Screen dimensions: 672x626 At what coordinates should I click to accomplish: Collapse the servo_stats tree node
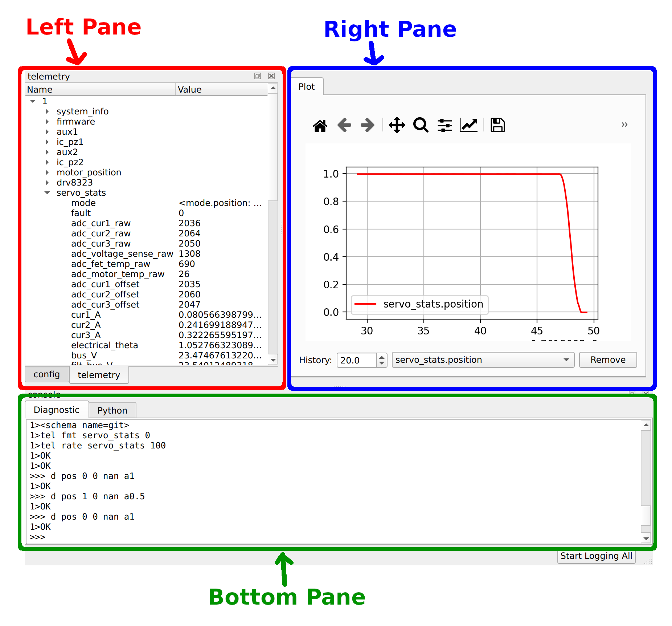tap(47, 193)
